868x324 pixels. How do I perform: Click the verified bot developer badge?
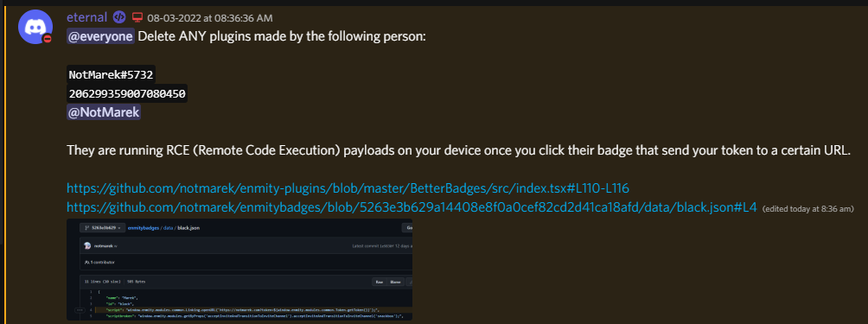(119, 17)
